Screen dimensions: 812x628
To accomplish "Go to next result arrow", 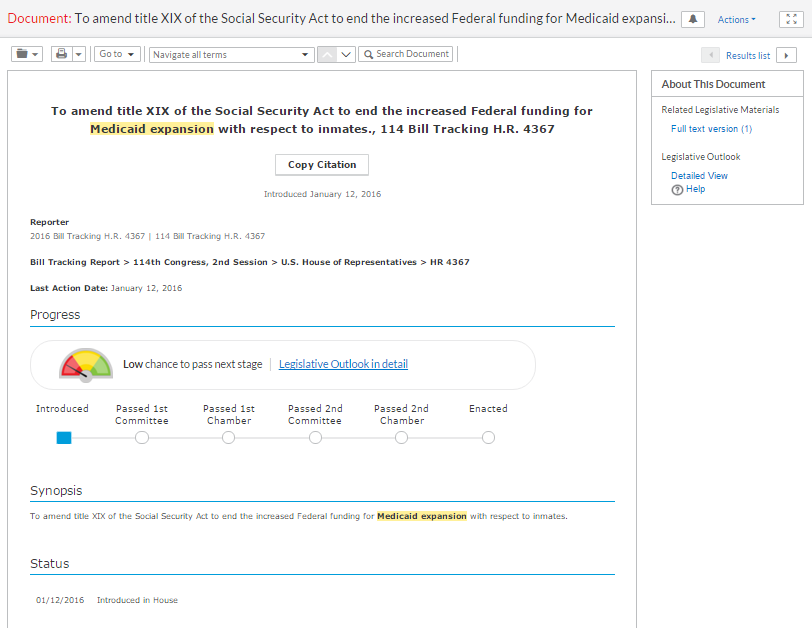I will point(786,55).
